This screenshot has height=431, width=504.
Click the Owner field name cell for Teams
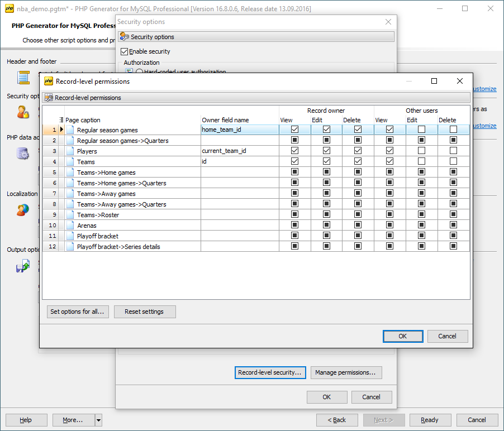[239, 162]
